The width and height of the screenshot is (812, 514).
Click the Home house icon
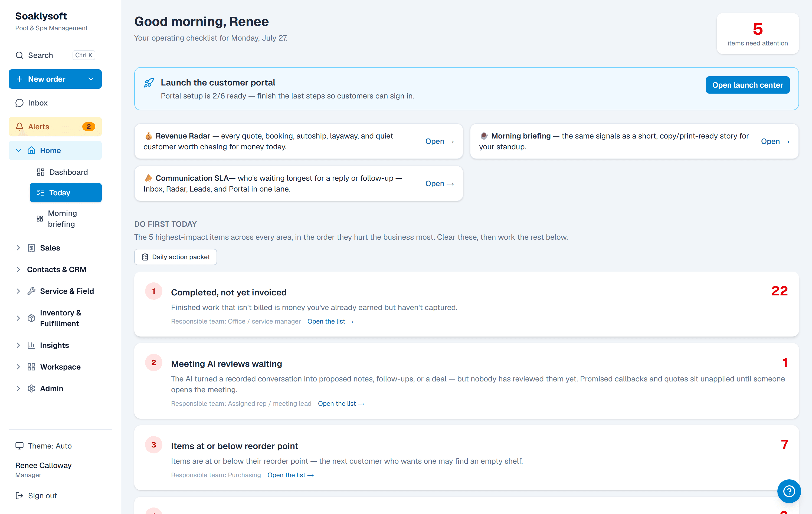coord(31,150)
